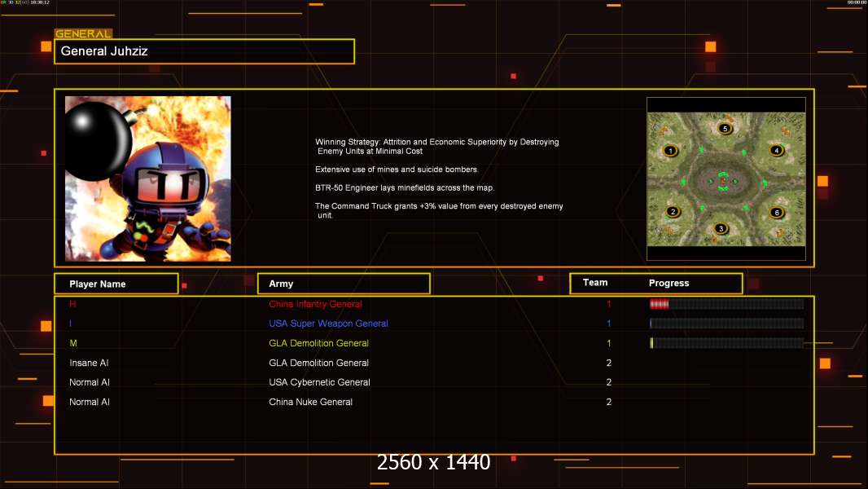Select player name H
This screenshot has height=489, width=868.
[72, 304]
